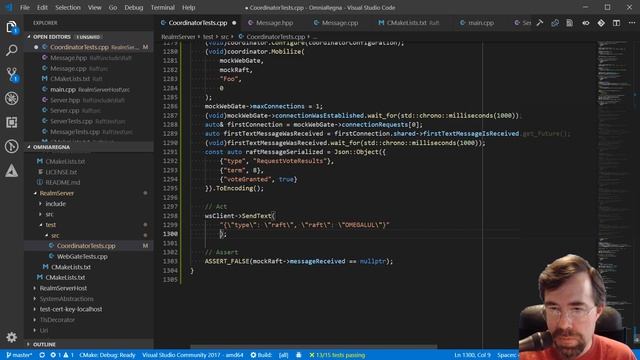This screenshot has width=640, height=360.
Task: Open the Debug view icon
Action: [x=11, y=98]
